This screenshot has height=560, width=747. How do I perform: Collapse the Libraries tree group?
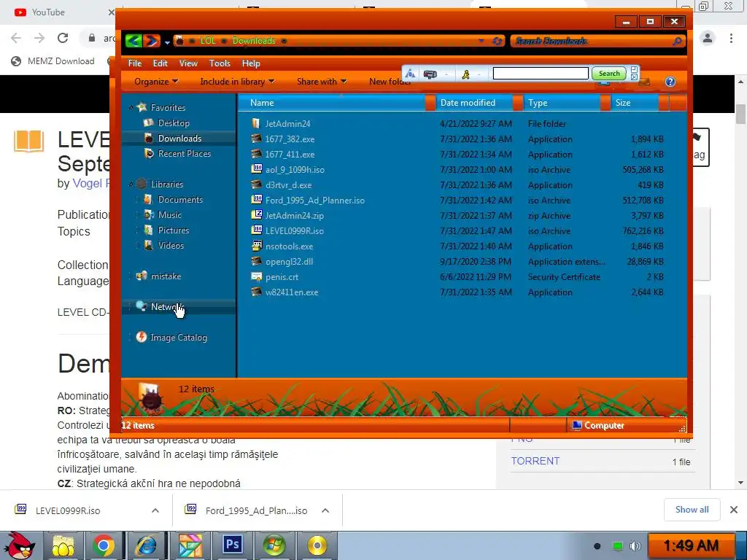pyautogui.click(x=131, y=184)
